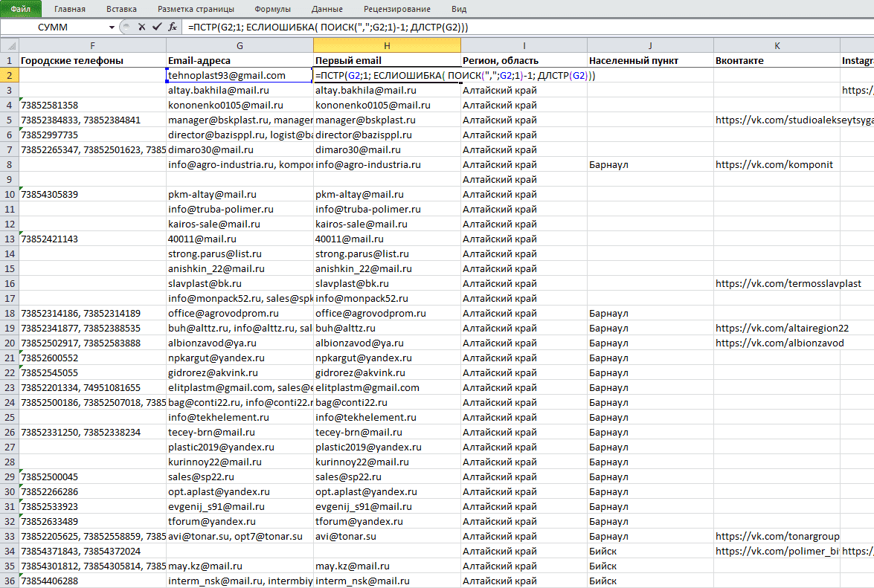The height and width of the screenshot is (588, 874).
Task: Select the row 9 header
Action: click(10, 179)
